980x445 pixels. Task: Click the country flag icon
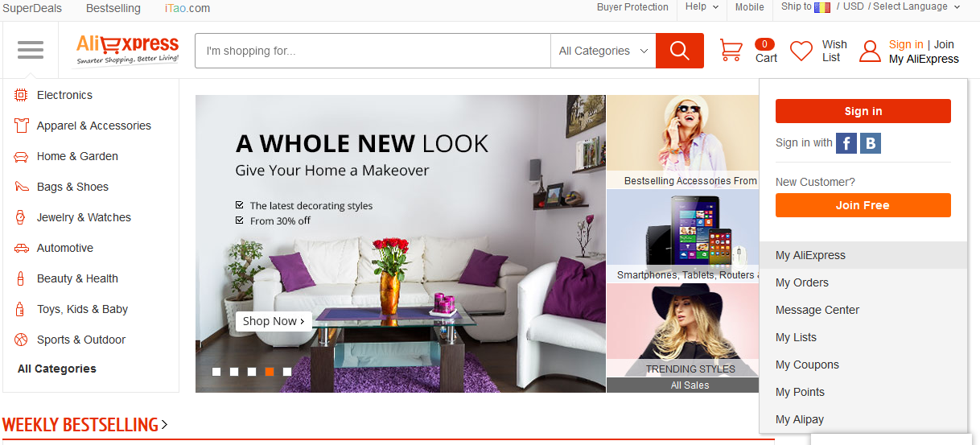(x=822, y=7)
